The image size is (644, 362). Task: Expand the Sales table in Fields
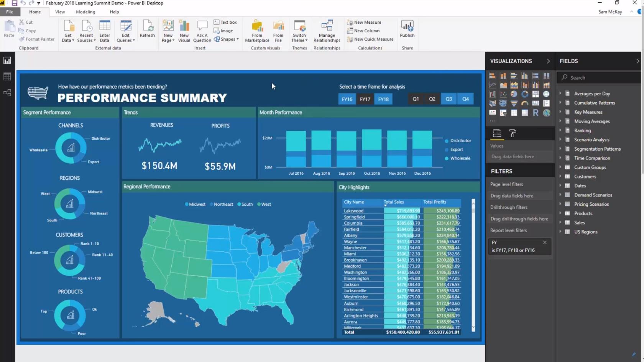[x=560, y=222]
